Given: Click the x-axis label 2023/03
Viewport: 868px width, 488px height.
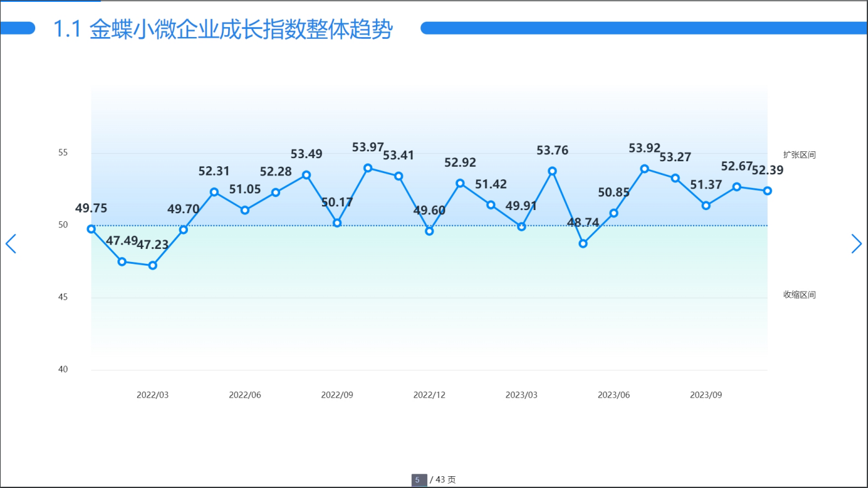Looking at the screenshot, I should (522, 395).
